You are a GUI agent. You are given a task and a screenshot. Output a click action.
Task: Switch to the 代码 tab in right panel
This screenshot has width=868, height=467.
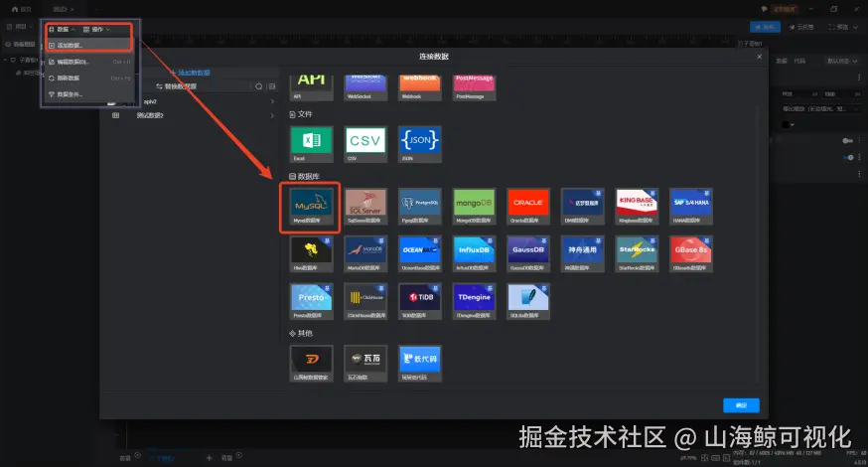(x=799, y=61)
